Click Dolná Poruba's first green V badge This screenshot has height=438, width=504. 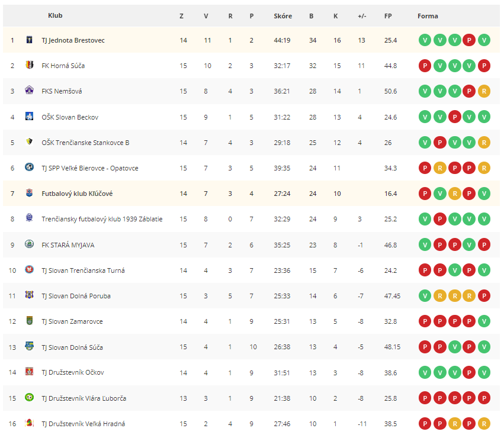[425, 295]
